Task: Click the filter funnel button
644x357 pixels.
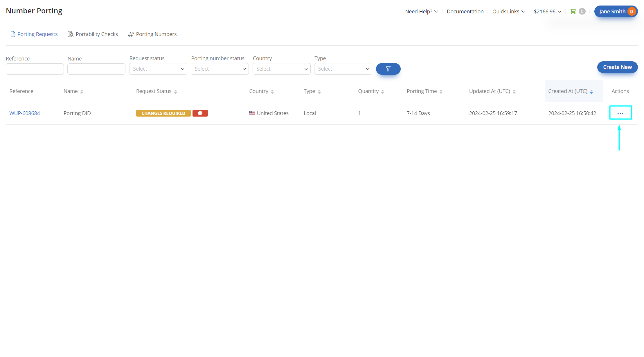Action: (388, 69)
